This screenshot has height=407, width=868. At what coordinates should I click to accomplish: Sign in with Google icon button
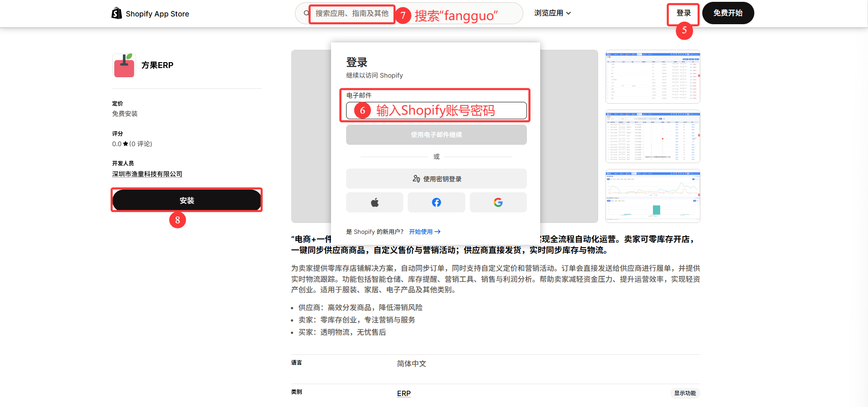498,202
